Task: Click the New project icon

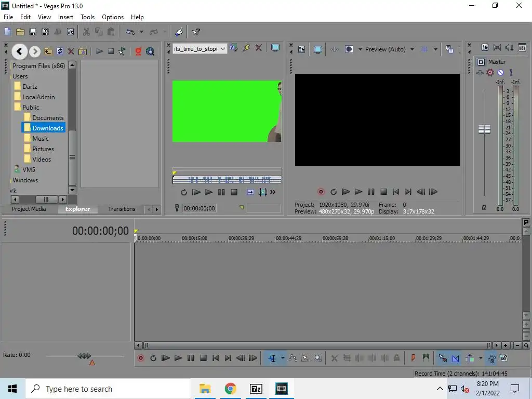Action: 7,32
